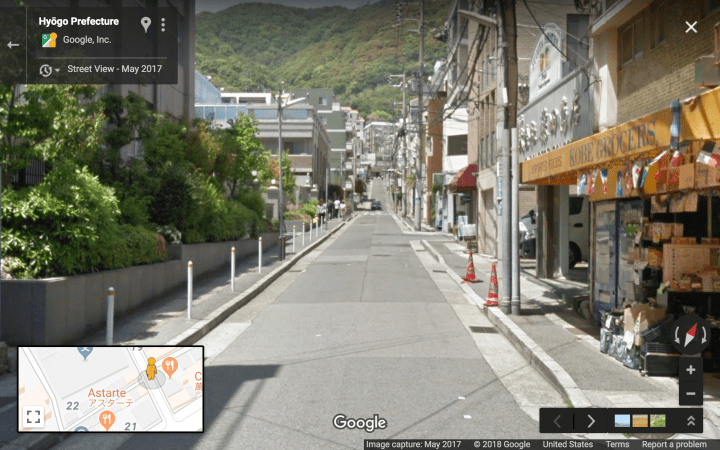Rotate view clockwise on compass
Viewport: 720px width, 450px height.
click(704, 336)
